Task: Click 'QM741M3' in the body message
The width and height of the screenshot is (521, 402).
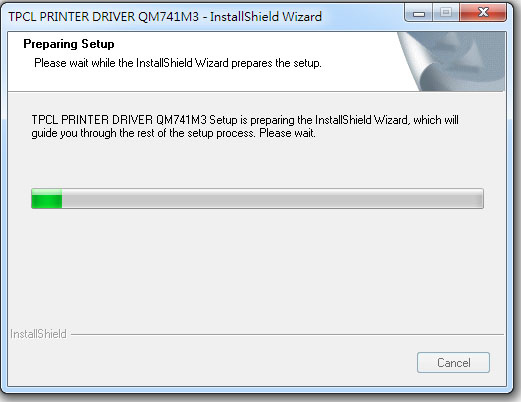Action: coord(181,120)
